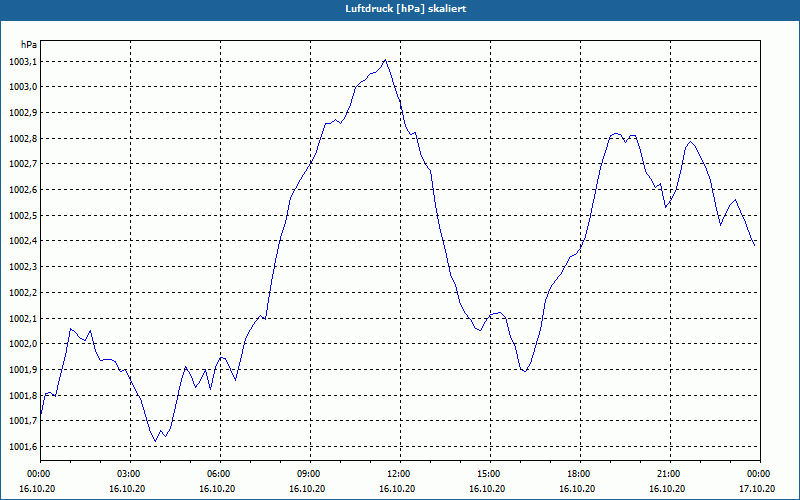The height and width of the screenshot is (500, 800).
Task: Click the 1002,9 axis value
Action: [x=23, y=112]
